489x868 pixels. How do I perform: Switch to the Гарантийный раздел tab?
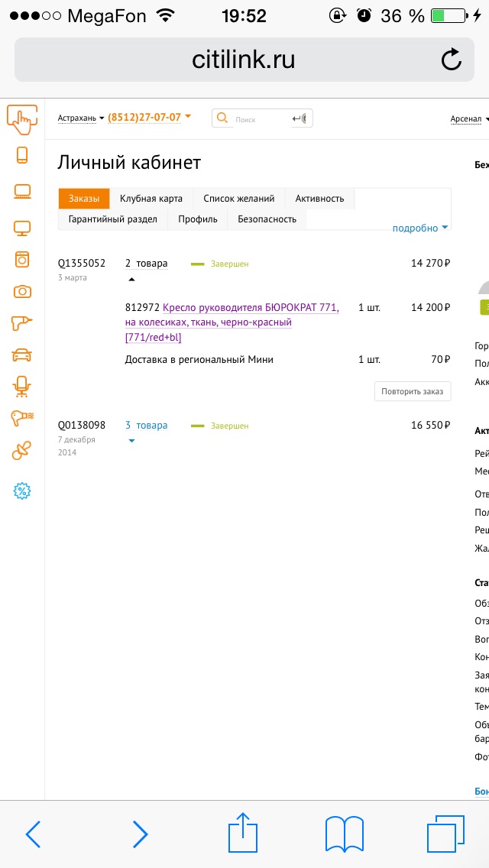113,219
